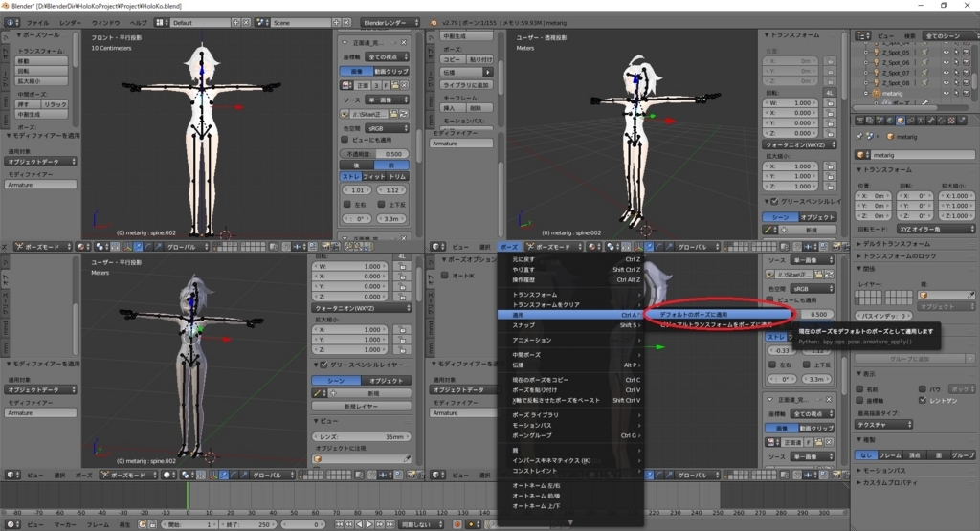This screenshot has width=980, height=531.
Task: Click the レンズ 35mm field
Action: [361, 437]
